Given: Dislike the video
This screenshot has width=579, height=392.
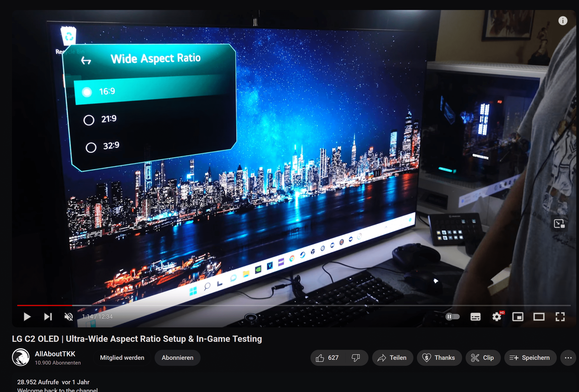Looking at the screenshot, I should [356, 358].
